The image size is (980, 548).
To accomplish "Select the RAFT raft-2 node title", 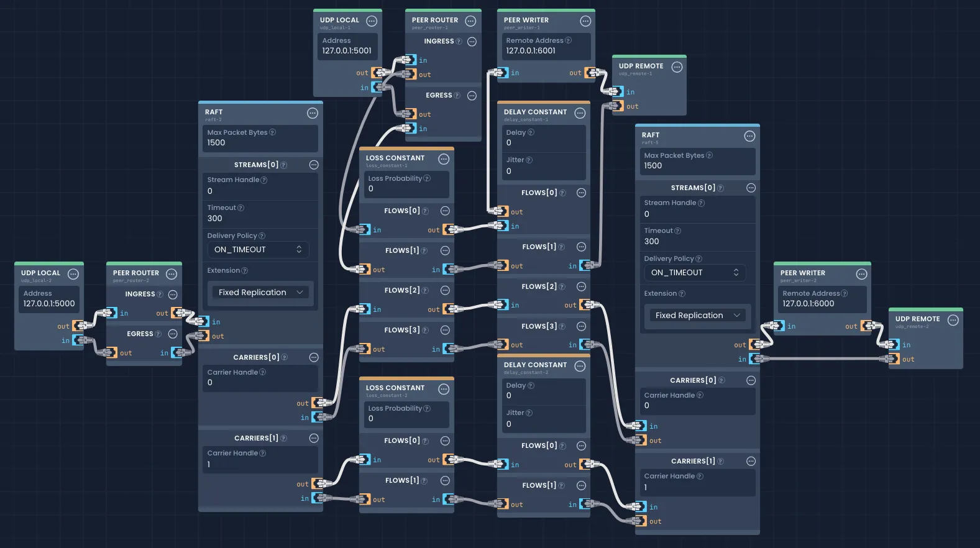I will [214, 112].
